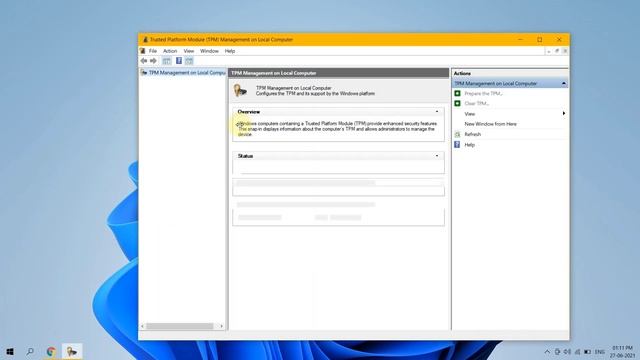Image resolution: width=640 pixels, height=360 pixels.
Task: Click the TPM Management taskbar icon
Action: point(72,351)
